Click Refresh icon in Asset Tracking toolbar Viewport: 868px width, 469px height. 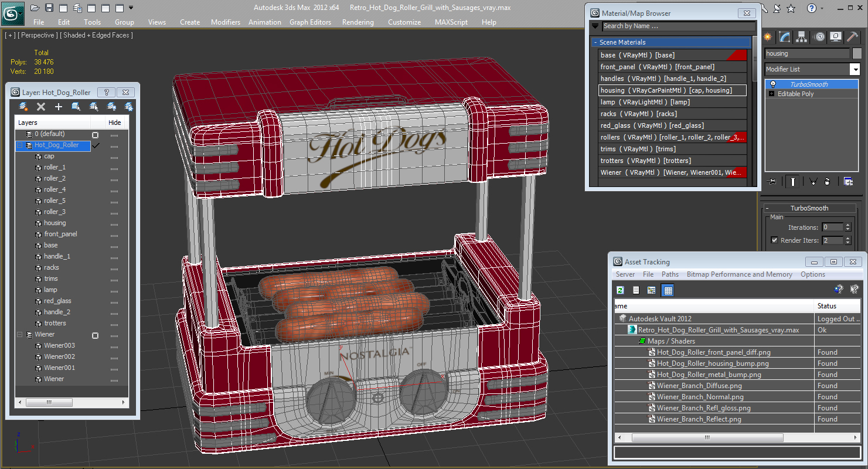(621, 290)
